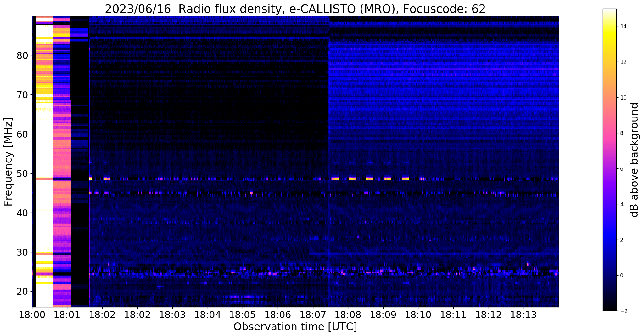This screenshot has width=644, height=336.
Task: Click the colorbar tick label 10
Action: (623, 98)
